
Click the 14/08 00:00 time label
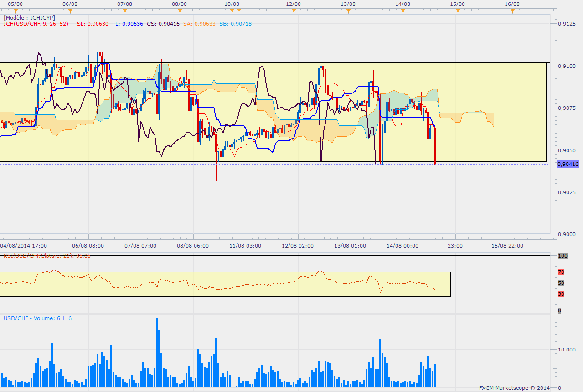tap(402, 245)
